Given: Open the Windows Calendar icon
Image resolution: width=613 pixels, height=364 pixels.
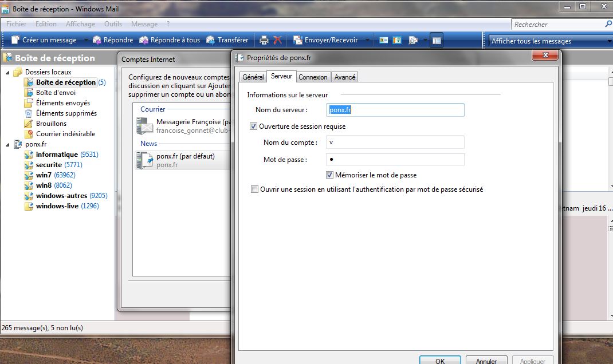Looking at the screenshot, I should (397, 40).
